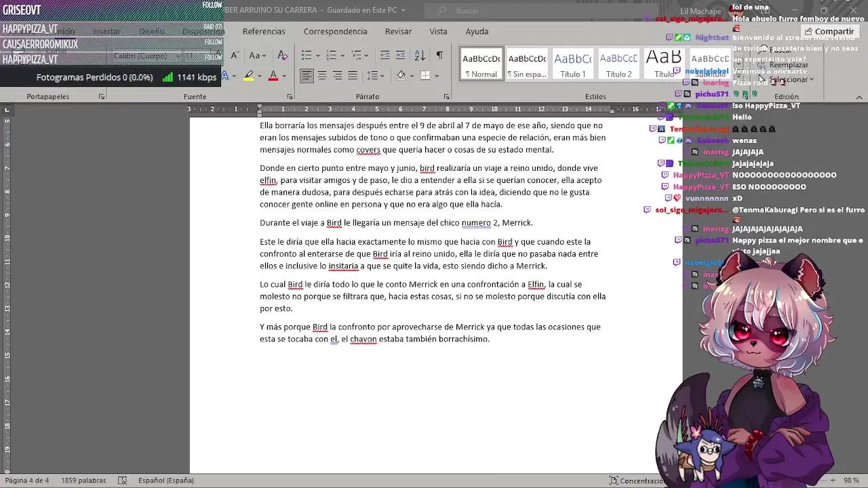Click the misspelled word 'insitaria' in document
This screenshot has width=868, height=488.
click(343, 266)
